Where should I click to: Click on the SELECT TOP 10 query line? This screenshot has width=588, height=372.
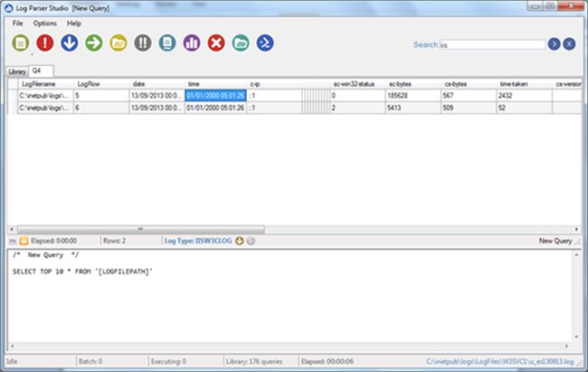pos(82,272)
